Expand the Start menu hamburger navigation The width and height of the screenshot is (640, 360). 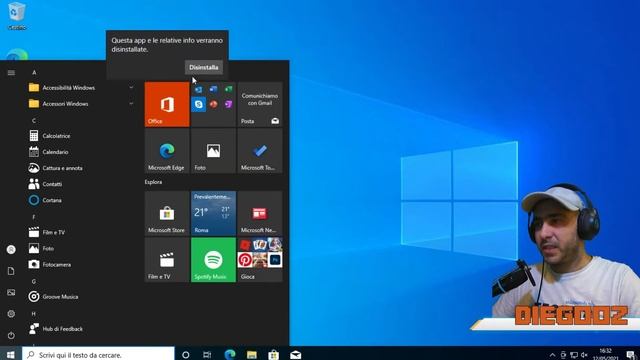tap(11, 73)
